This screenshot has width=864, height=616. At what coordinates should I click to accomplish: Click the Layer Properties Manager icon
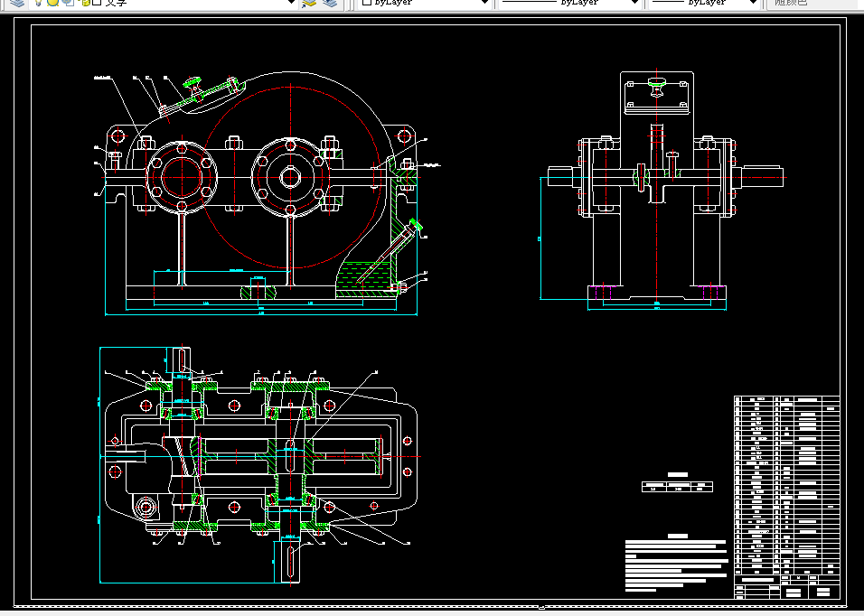(x=17, y=3)
